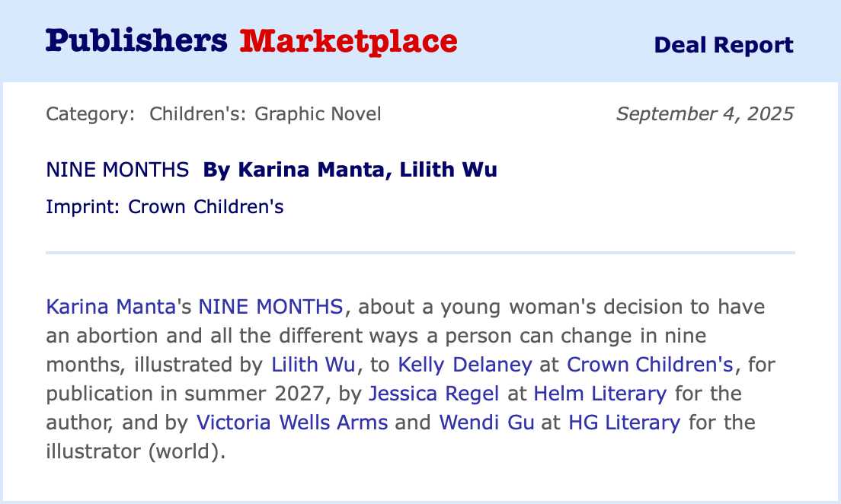Click the NINE MONTHS title heading
This screenshot has height=504, width=841.
coord(117,170)
